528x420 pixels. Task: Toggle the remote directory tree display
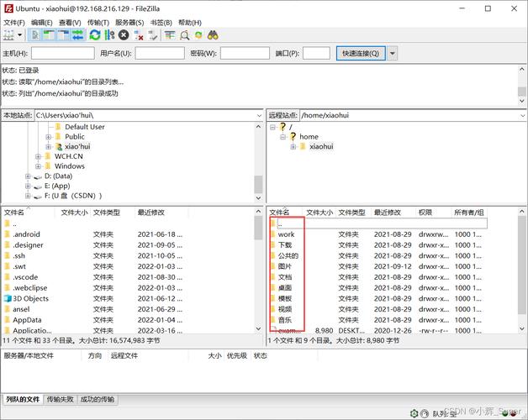point(63,35)
